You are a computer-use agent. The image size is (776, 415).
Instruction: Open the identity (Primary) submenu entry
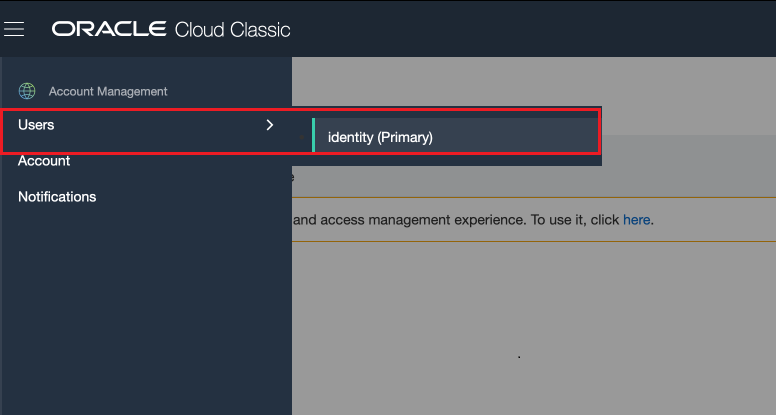380,137
